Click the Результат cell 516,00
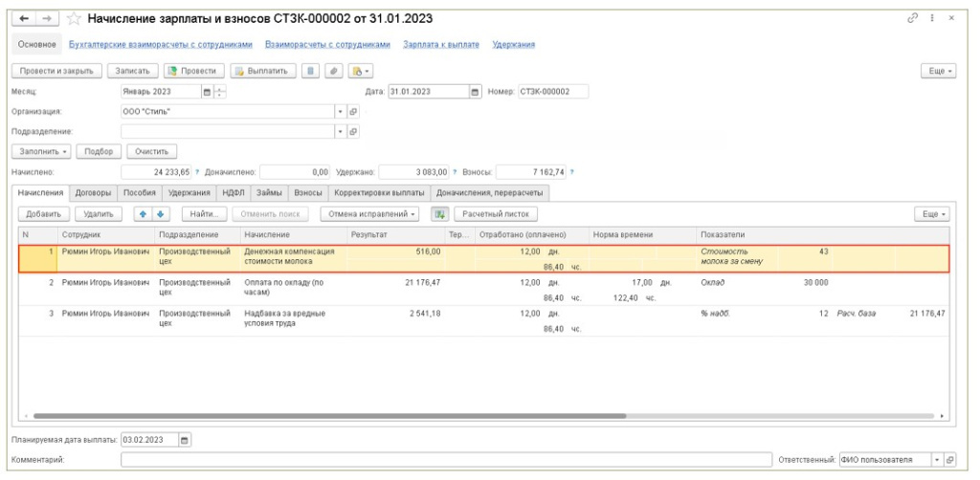 click(395, 251)
